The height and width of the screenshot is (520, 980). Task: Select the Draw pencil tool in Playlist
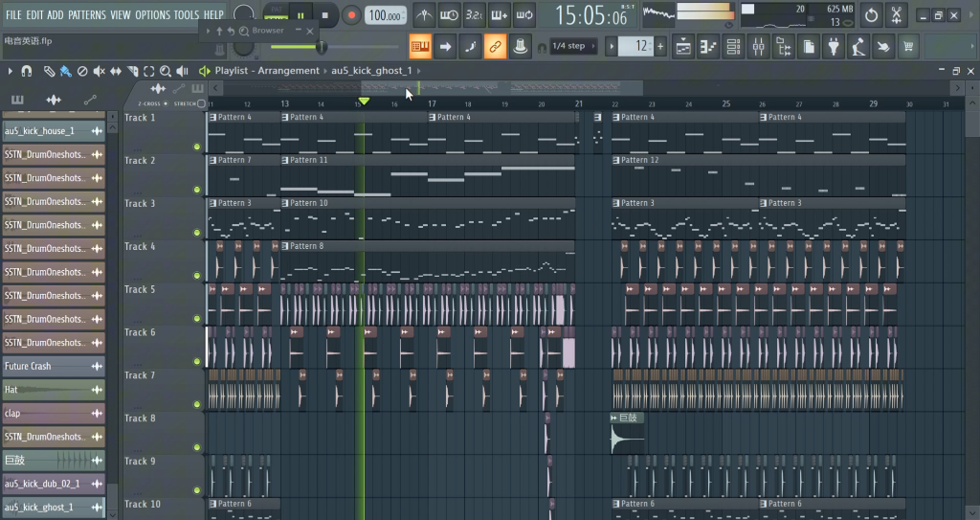[x=49, y=71]
